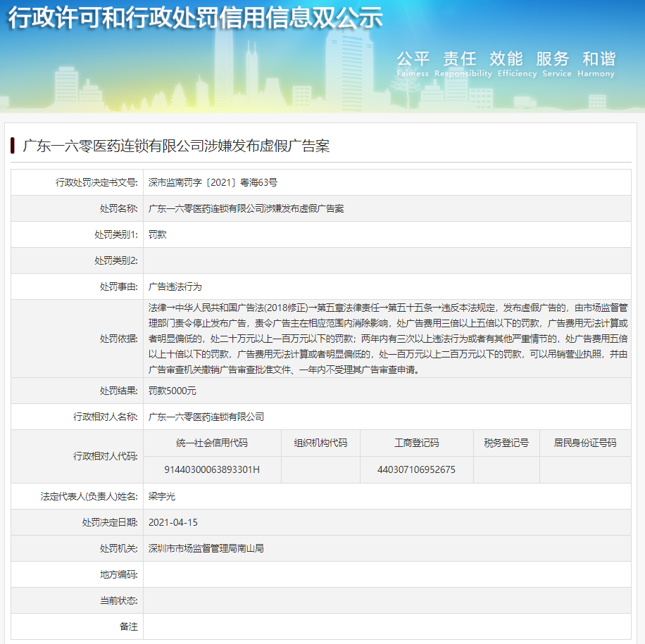
Task: Click the banner slogan 和谐 Harmony
Action: click(x=596, y=65)
